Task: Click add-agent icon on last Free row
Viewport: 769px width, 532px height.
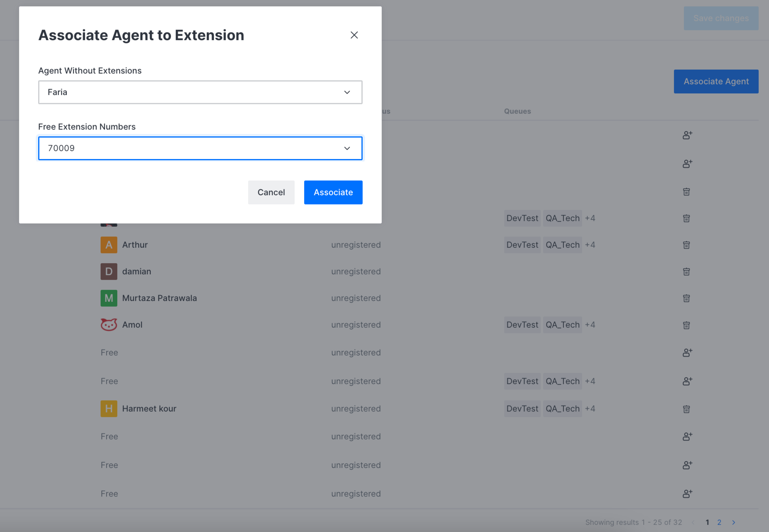Action: pyautogui.click(x=687, y=494)
